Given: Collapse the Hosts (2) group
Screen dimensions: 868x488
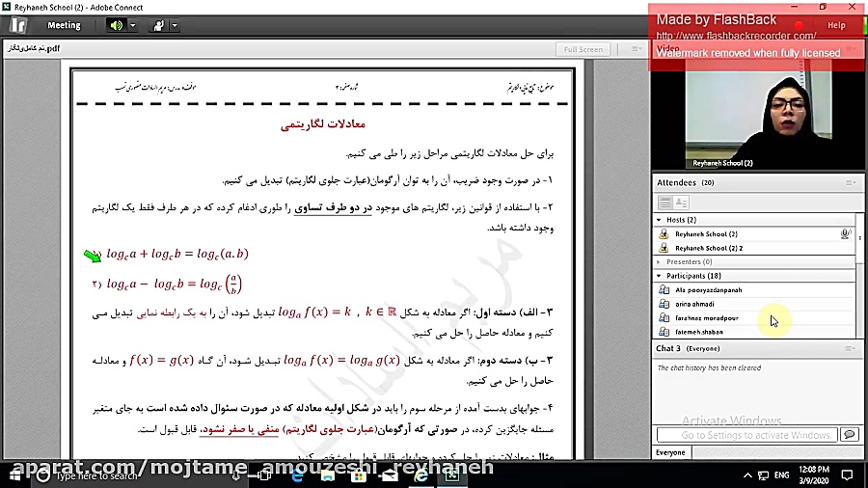Looking at the screenshot, I should pos(659,220).
